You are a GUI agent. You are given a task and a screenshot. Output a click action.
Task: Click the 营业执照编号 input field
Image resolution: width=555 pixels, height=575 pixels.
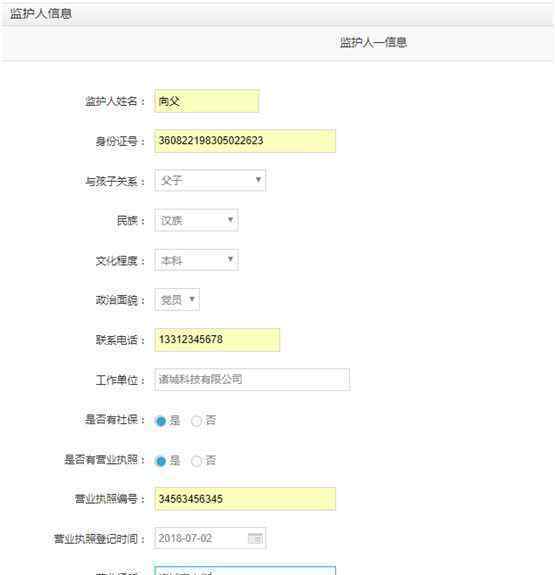pyautogui.click(x=245, y=499)
